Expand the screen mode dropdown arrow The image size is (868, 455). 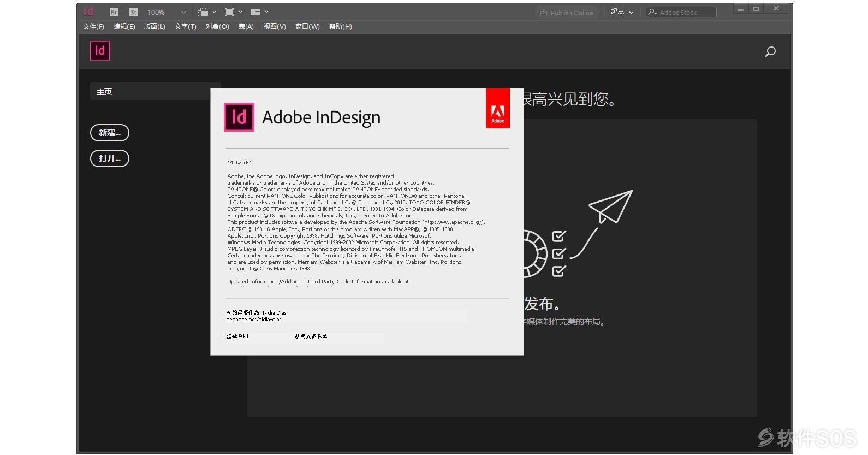(240, 12)
